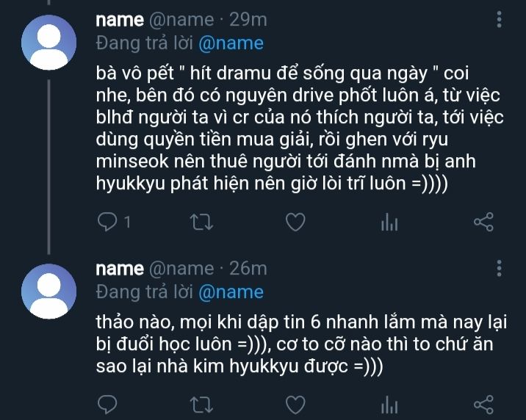The image size is (526, 420).
Task: Open @name mention in 29m tweet reply line
Action: tap(231, 43)
